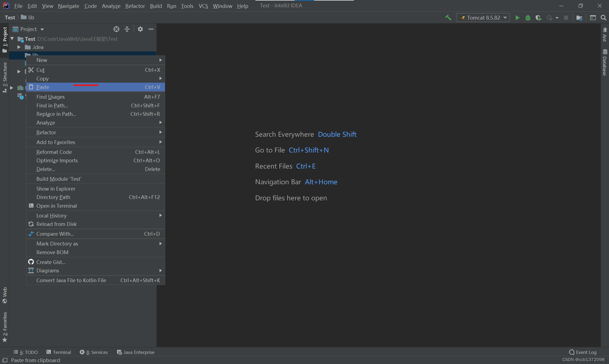
Task: Open the Ant tool window
Action: tap(605, 35)
